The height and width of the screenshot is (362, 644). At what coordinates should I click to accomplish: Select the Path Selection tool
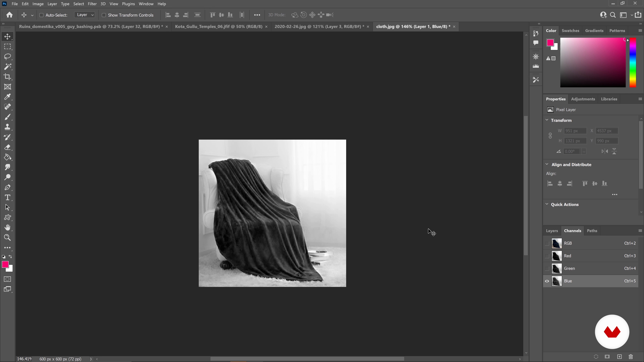(8, 207)
